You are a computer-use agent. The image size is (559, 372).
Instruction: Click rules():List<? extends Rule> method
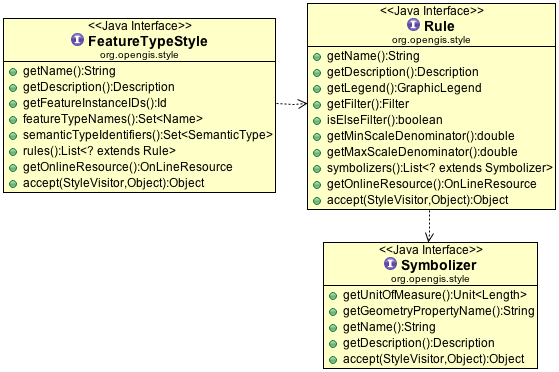(99, 151)
